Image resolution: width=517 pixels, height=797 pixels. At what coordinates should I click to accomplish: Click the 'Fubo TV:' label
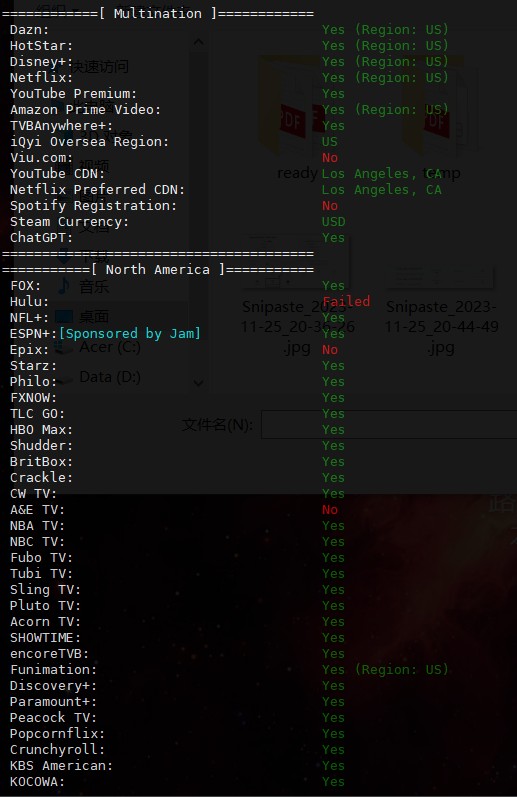click(x=42, y=558)
